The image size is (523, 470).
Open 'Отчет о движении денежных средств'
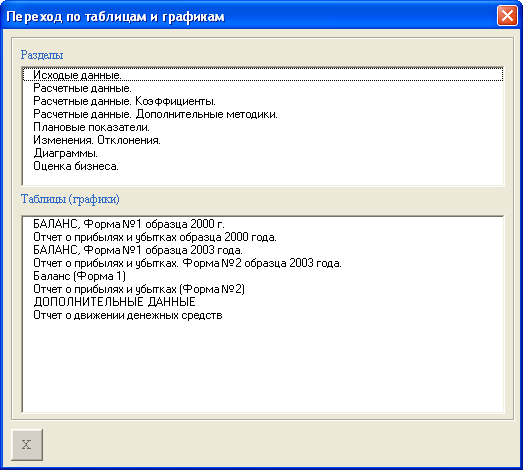click(x=263, y=315)
